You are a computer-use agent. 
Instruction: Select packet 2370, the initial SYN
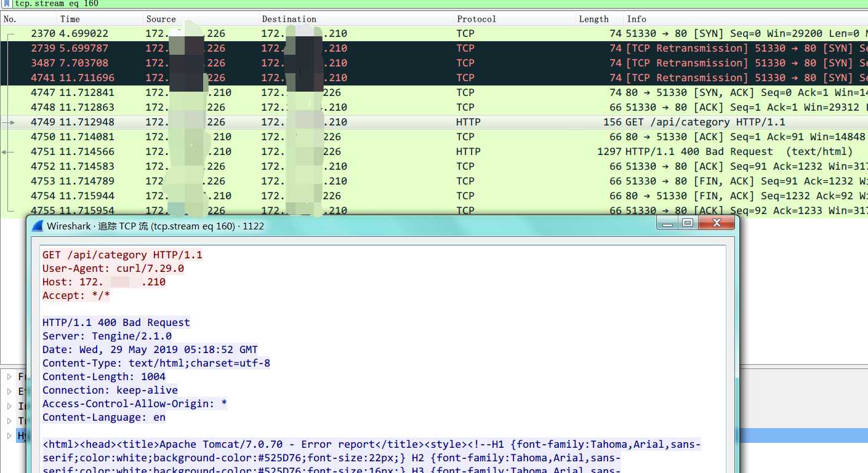point(434,33)
